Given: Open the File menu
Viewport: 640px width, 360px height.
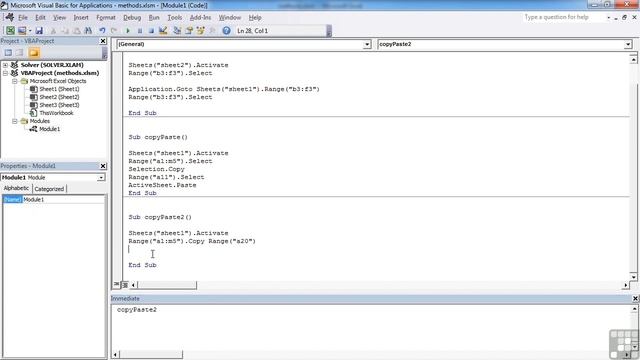Looking at the screenshot, I should pyautogui.click(x=23, y=18).
